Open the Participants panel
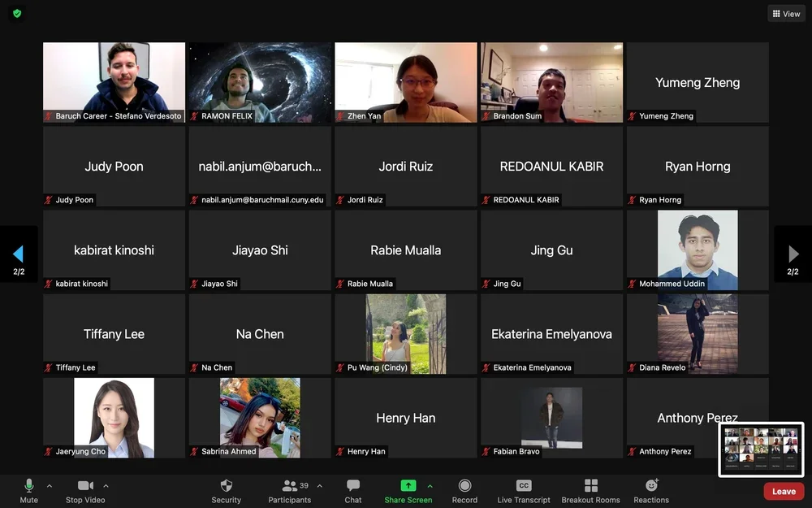812x508 pixels. [x=290, y=491]
